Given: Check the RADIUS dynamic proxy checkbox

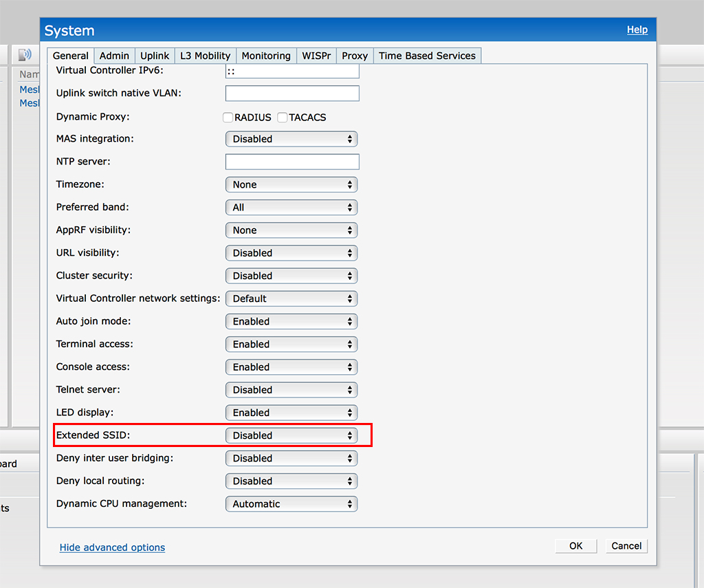Looking at the screenshot, I should (228, 117).
